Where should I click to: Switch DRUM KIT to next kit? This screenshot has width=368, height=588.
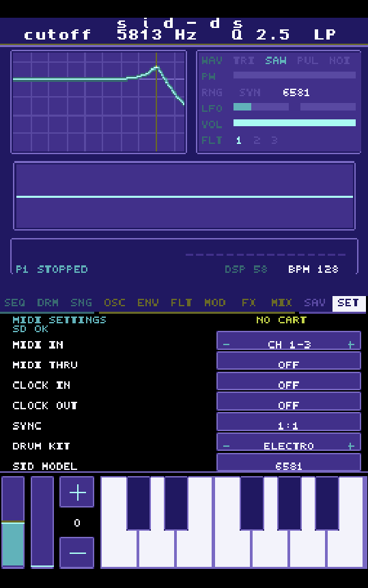pos(351,445)
